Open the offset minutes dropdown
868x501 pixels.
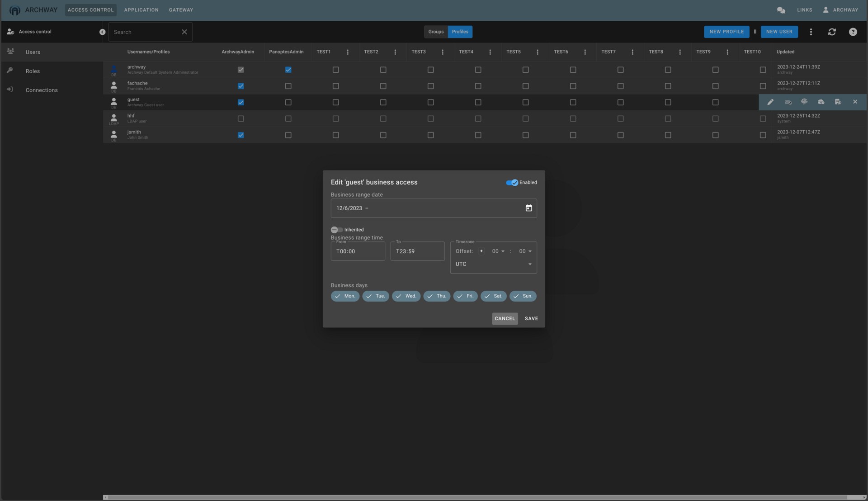tap(525, 251)
